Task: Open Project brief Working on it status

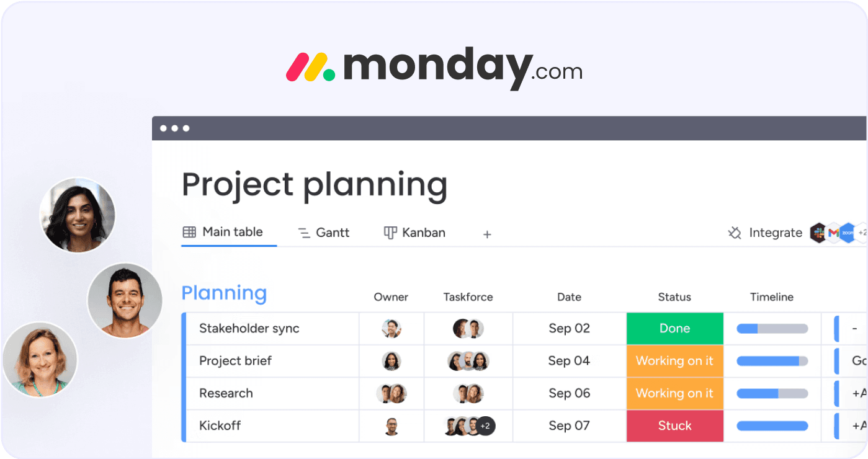Action: click(674, 361)
